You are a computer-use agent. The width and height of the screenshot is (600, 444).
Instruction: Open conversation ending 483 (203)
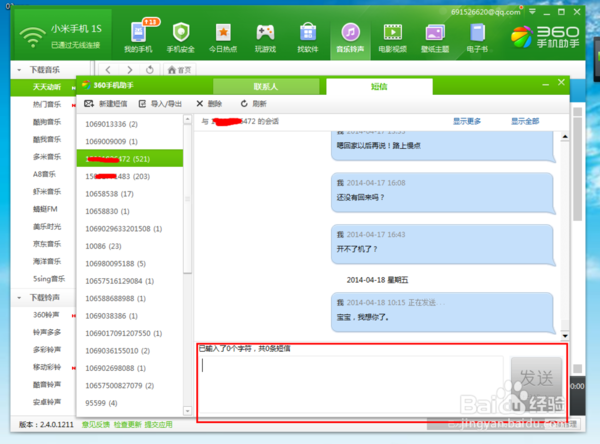coord(130,176)
